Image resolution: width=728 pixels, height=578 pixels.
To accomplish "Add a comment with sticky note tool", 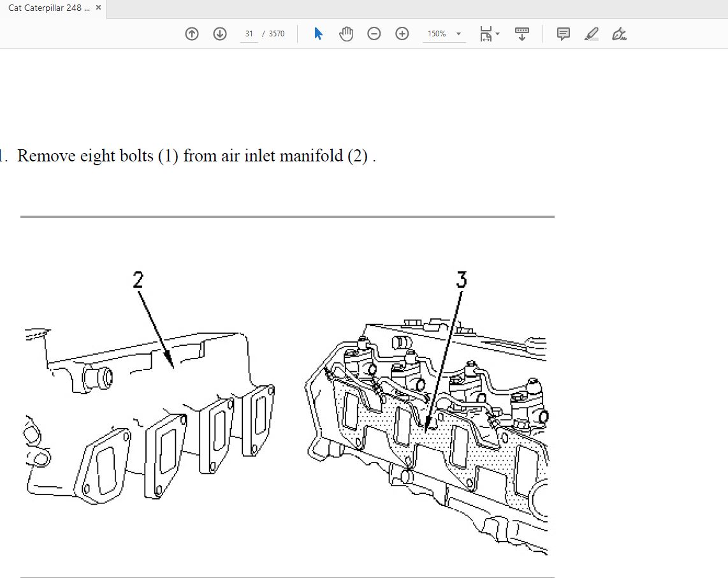I will pos(564,34).
